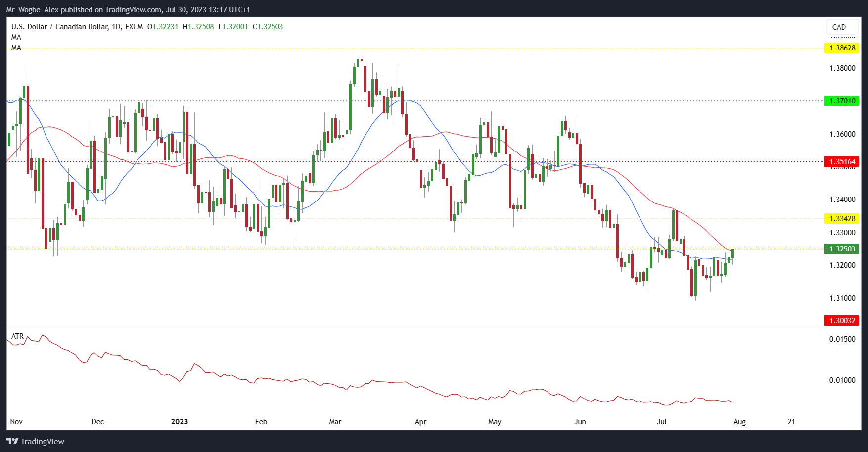Select the red 1.30032 price label
This screenshot has width=868, height=452.
[x=842, y=321]
